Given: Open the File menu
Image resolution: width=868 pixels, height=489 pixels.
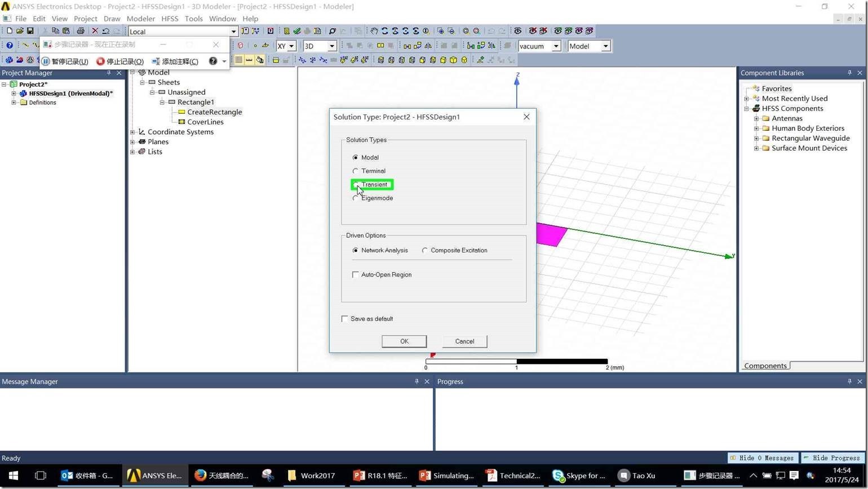Looking at the screenshot, I should [x=21, y=19].
